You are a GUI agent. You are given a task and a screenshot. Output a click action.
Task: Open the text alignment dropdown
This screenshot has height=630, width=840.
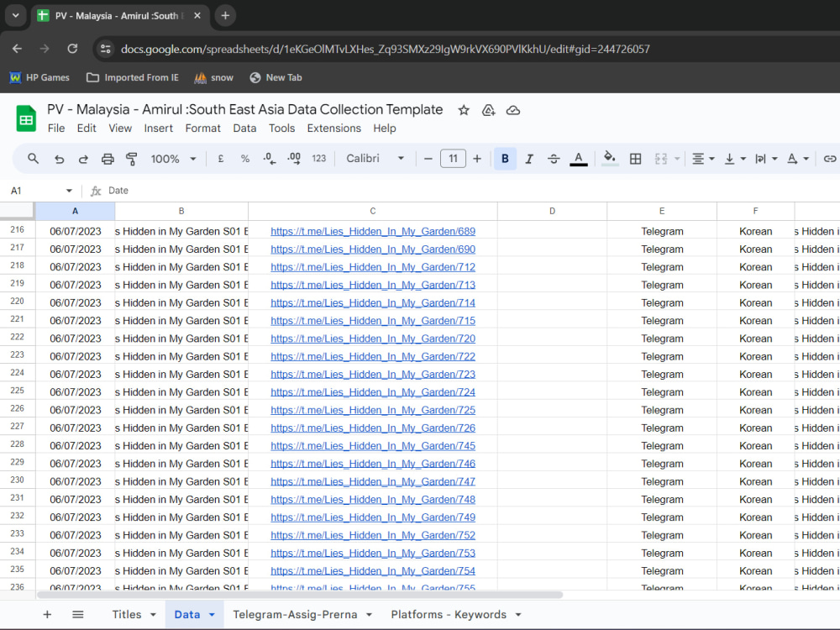click(702, 158)
